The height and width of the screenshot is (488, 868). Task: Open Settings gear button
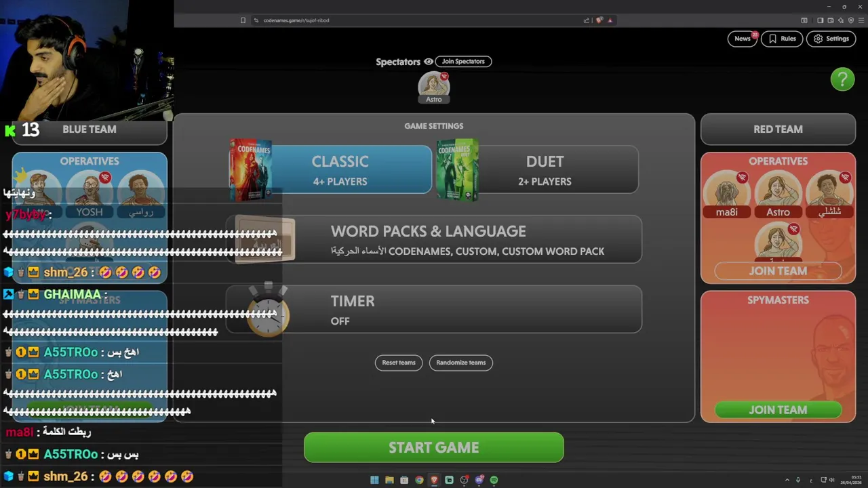click(x=831, y=39)
